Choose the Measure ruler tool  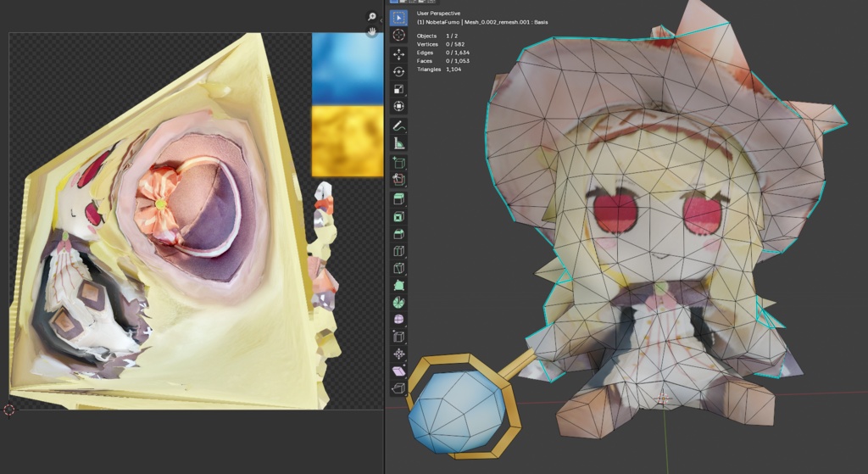[398, 143]
